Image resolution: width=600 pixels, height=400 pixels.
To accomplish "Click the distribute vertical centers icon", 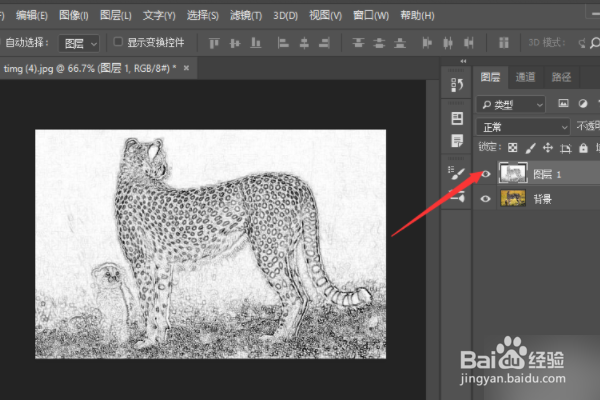I will (379, 43).
